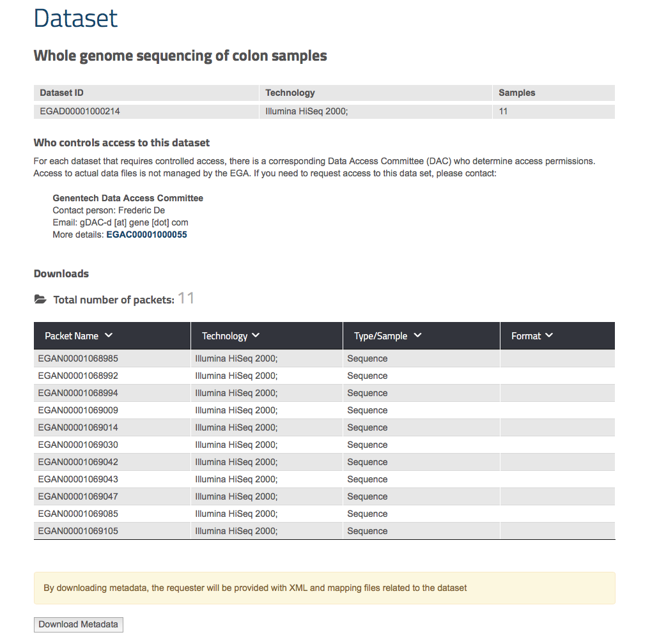Open the Type/Sample column sort chevron
The width and height of the screenshot is (659, 644).
[x=417, y=335]
